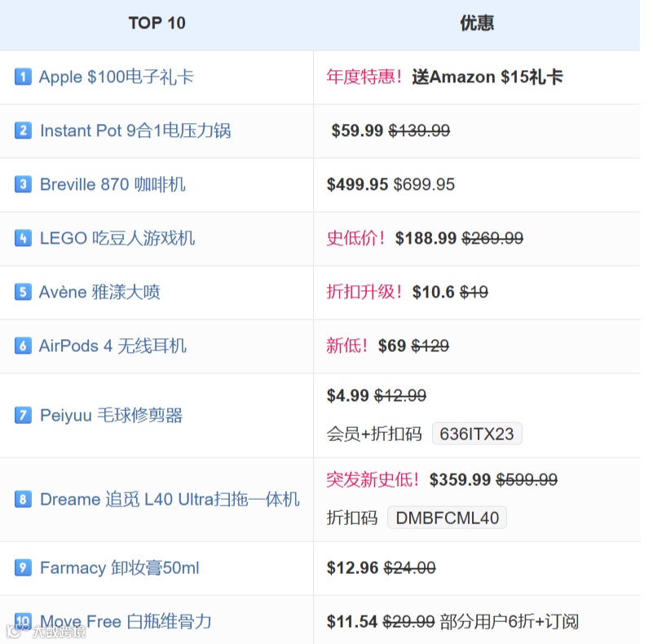
Task: Open the Farmacy 卸妆膏50ml link
Action: 120,567
